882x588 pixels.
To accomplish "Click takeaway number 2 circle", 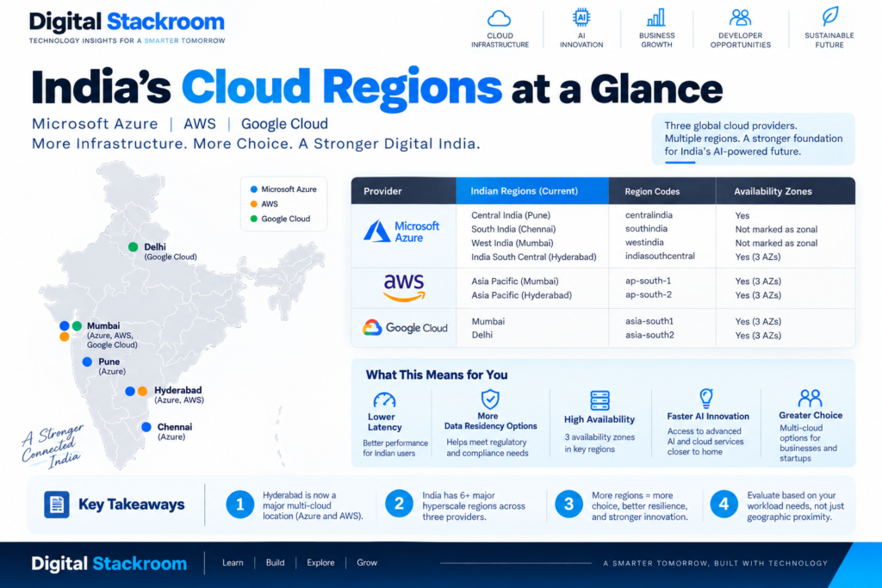I will (x=400, y=504).
